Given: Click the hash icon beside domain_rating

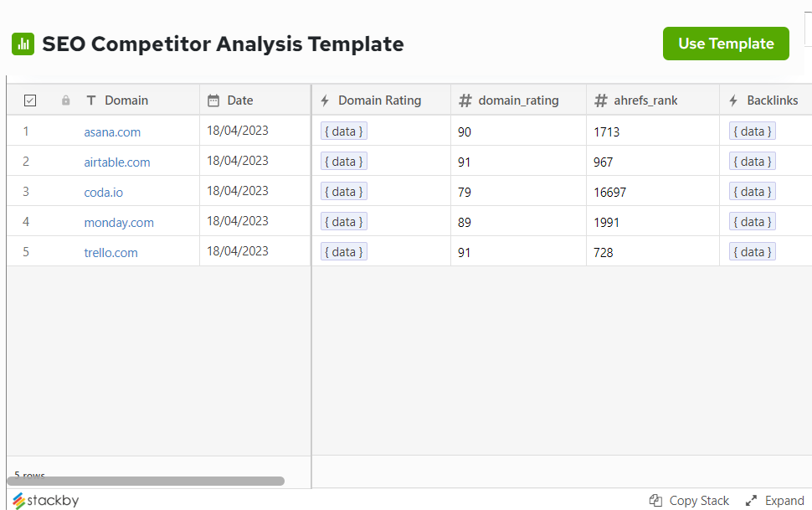Looking at the screenshot, I should point(465,100).
